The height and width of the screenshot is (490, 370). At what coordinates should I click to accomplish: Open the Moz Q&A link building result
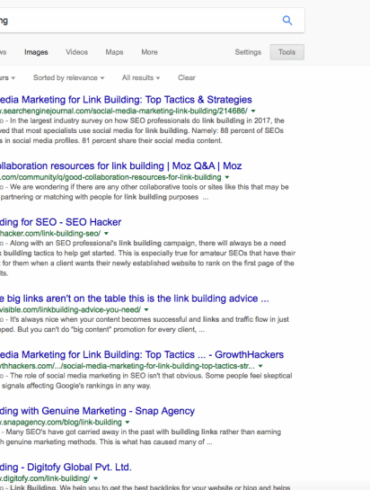(121, 166)
